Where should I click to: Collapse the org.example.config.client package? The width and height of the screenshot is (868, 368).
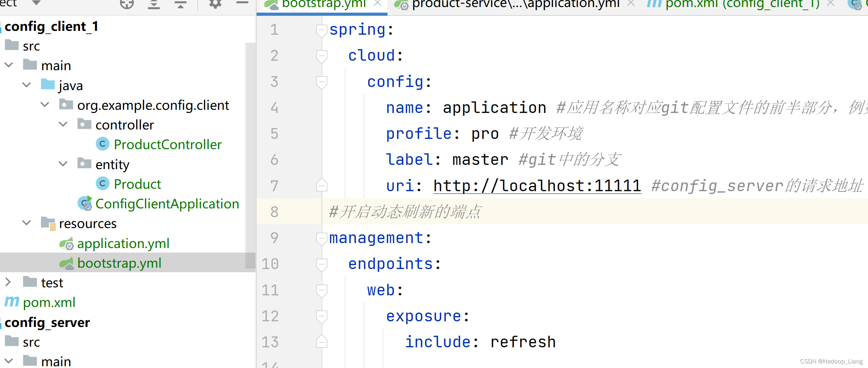45,104
